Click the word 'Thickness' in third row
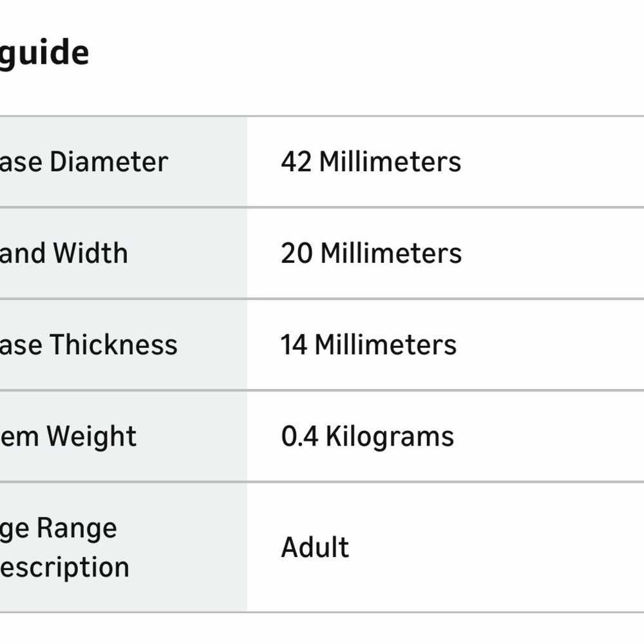 coord(114,345)
